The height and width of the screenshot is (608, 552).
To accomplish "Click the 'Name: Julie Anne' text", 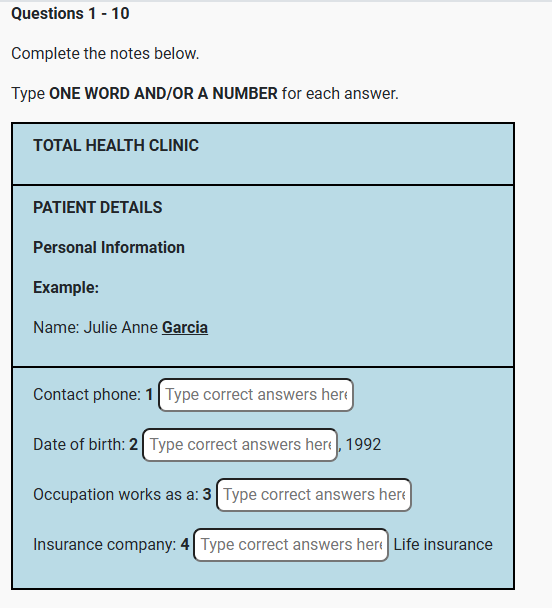I will (x=95, y=328).
